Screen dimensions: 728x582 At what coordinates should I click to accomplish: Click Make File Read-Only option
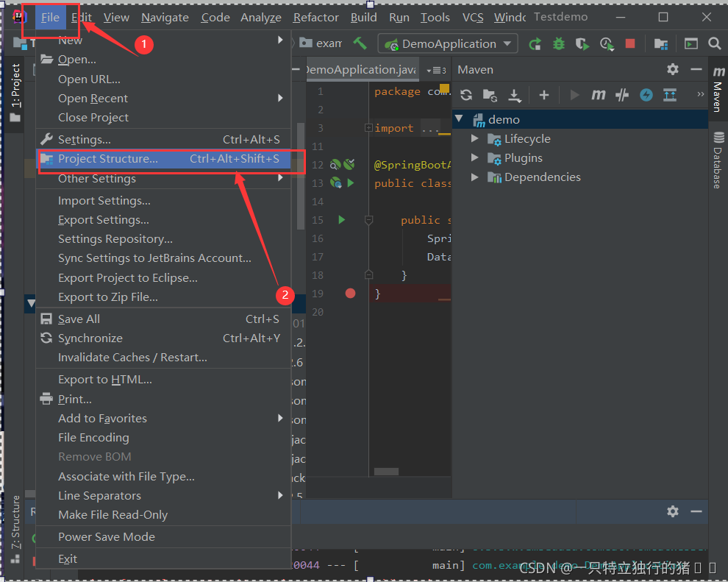[163, 514]
